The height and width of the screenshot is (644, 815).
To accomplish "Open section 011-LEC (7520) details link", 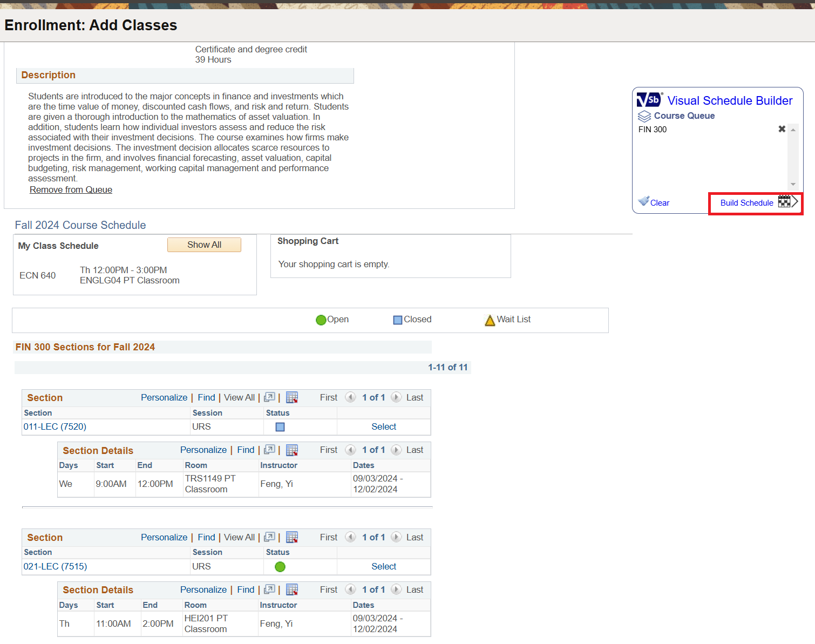I will [x=55, y=426].
